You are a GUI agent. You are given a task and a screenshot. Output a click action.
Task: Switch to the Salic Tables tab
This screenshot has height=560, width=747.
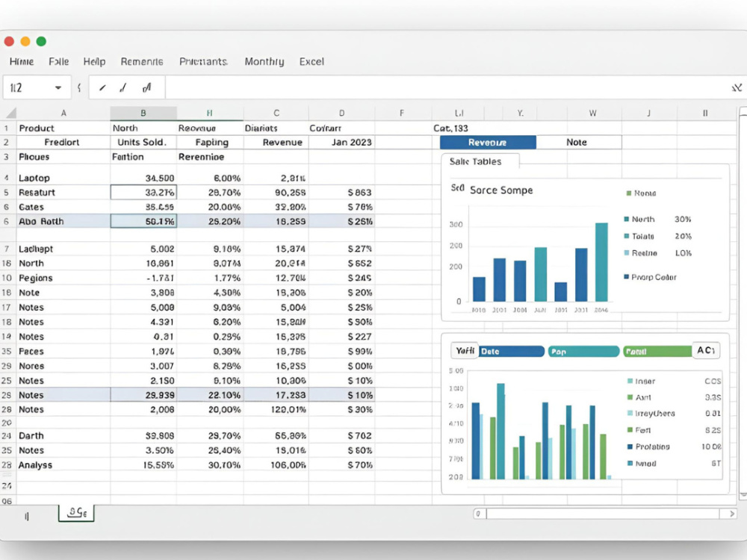pos(480,161)
